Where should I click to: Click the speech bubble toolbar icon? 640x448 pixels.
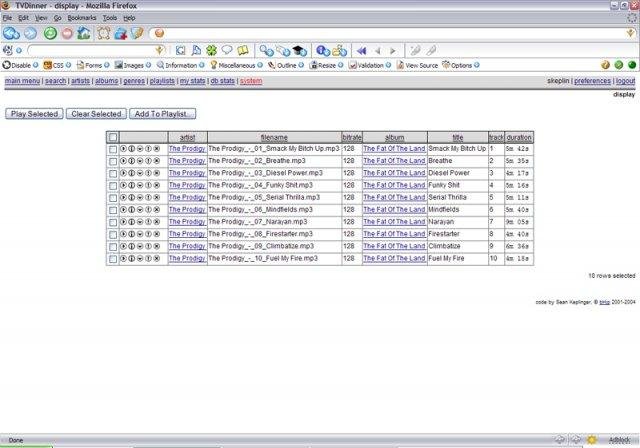tap(227, 50)
